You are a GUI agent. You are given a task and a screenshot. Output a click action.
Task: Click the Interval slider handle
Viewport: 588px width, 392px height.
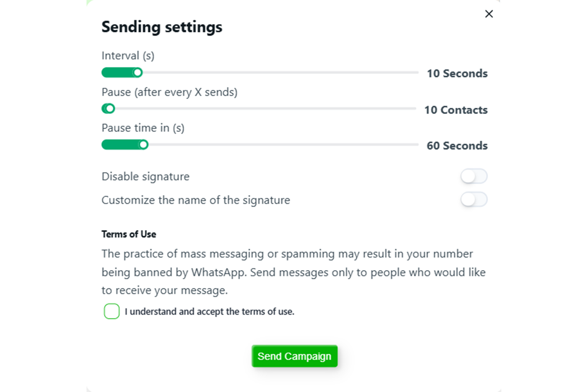[x=137, y=73]
